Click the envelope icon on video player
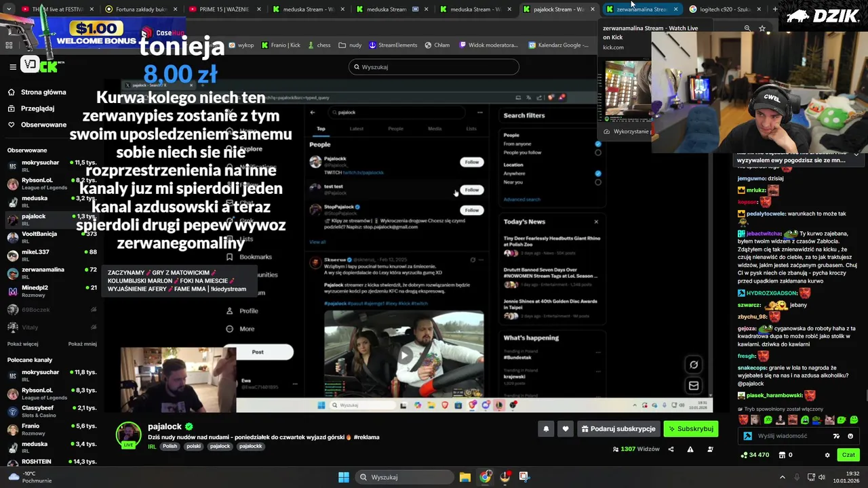The height and width of the screenshot is (488, 868). click(x=694, y=386)
